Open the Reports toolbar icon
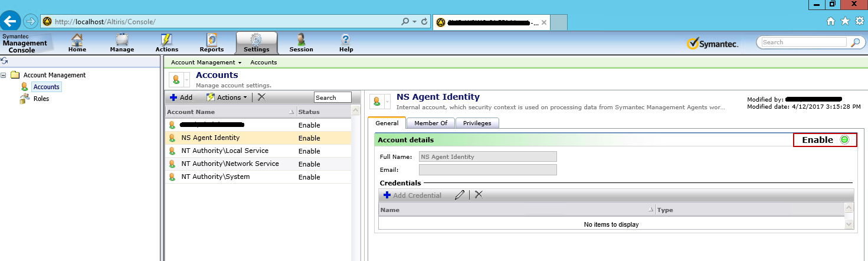The height and width of the screenshot is (261, 868). tap(212, 43)
